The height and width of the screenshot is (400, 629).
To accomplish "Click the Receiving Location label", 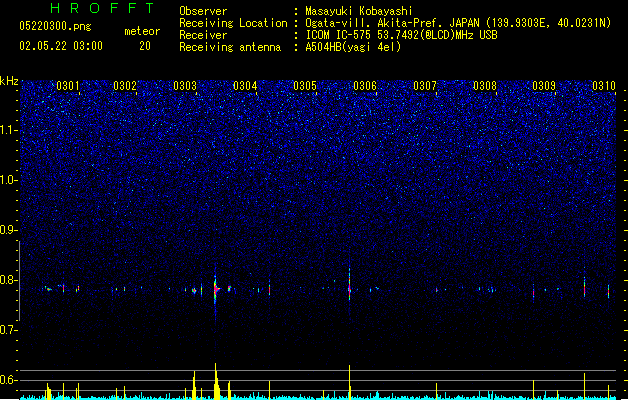I will pos(233,23).
